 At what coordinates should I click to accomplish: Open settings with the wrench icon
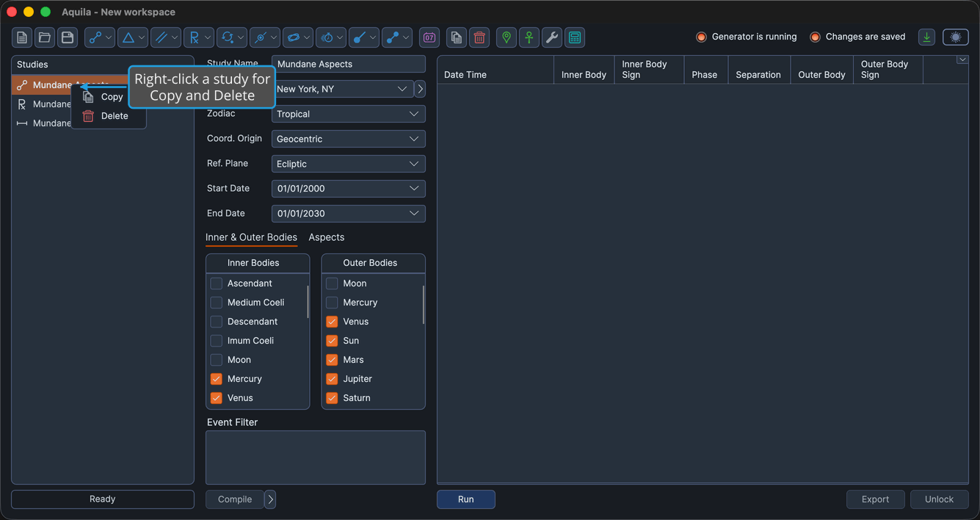[x=552, y=37]
